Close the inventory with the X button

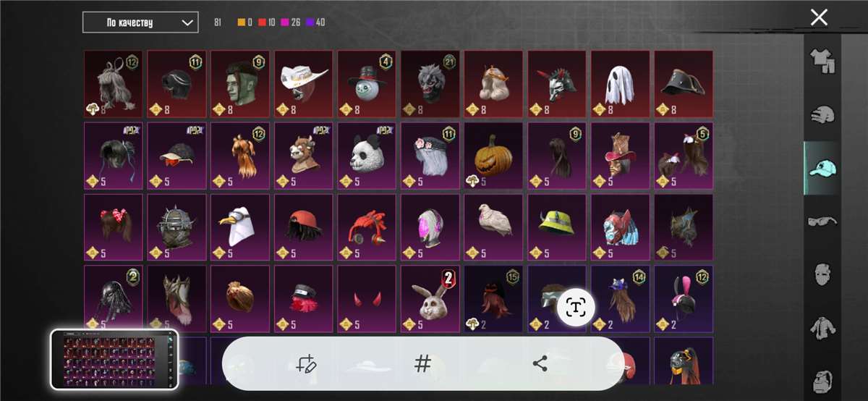pos(819,17)
